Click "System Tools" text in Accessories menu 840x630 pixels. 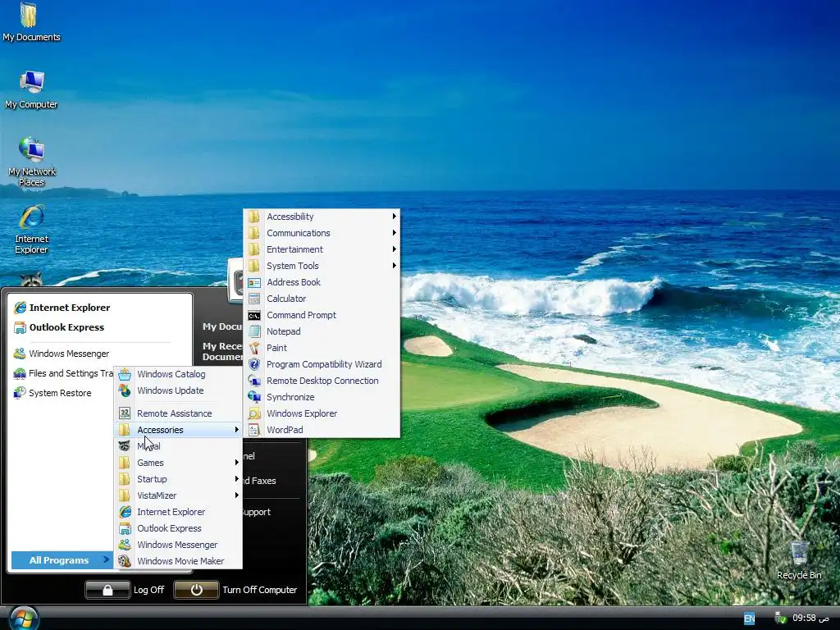293,266
